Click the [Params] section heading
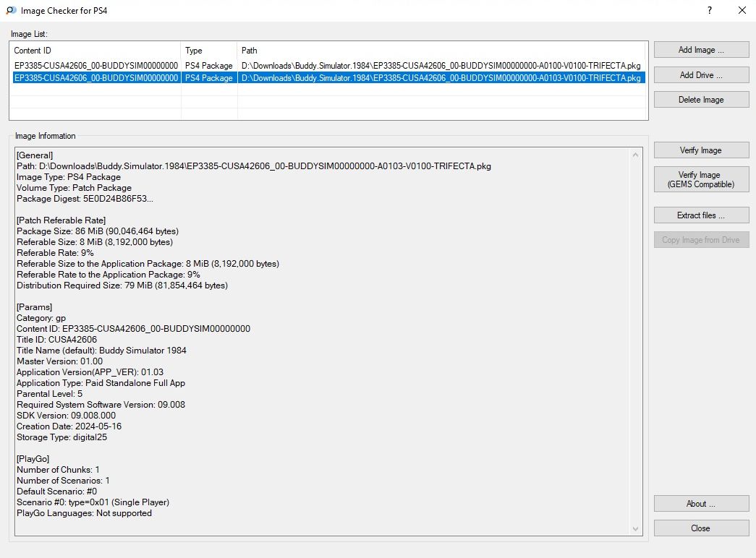Image resolution: width=756 pixels, height=558 pixels. point(34,307)
